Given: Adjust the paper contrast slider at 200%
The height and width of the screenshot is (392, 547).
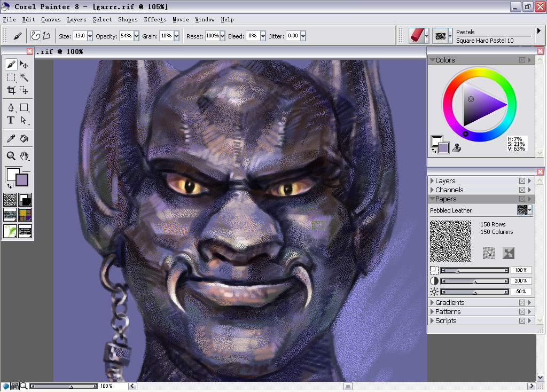Looking at the screenshot, I should click(475, 281).
